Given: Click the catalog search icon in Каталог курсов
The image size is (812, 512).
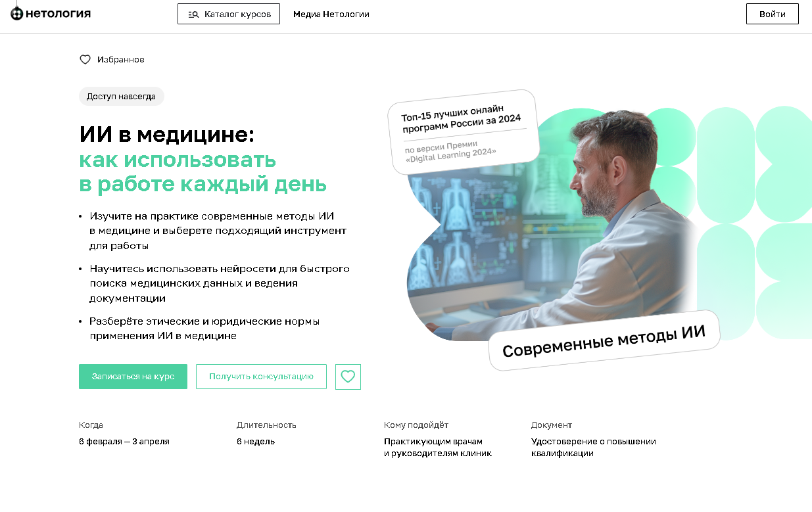Looking at the screenshot, I should tap(193, 14).
